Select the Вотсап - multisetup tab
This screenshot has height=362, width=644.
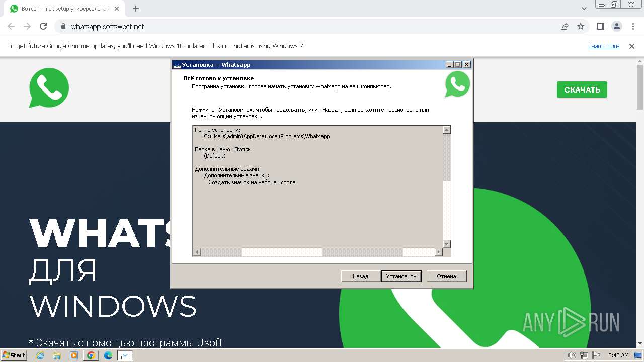coord(64,9)
